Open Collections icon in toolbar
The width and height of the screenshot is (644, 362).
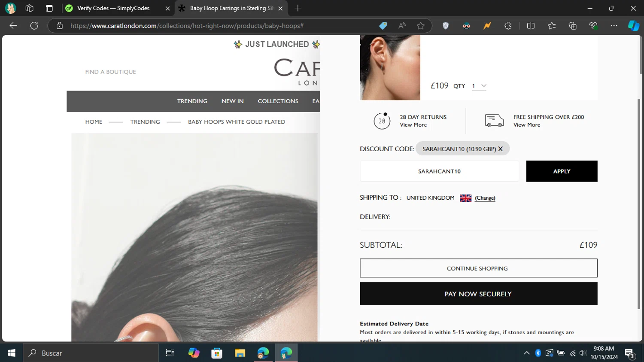[572, 26]
